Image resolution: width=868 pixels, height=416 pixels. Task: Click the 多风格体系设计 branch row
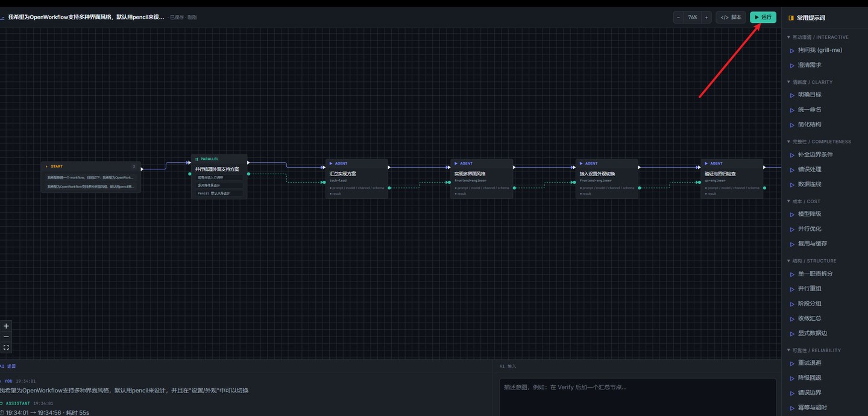(219, 186)
